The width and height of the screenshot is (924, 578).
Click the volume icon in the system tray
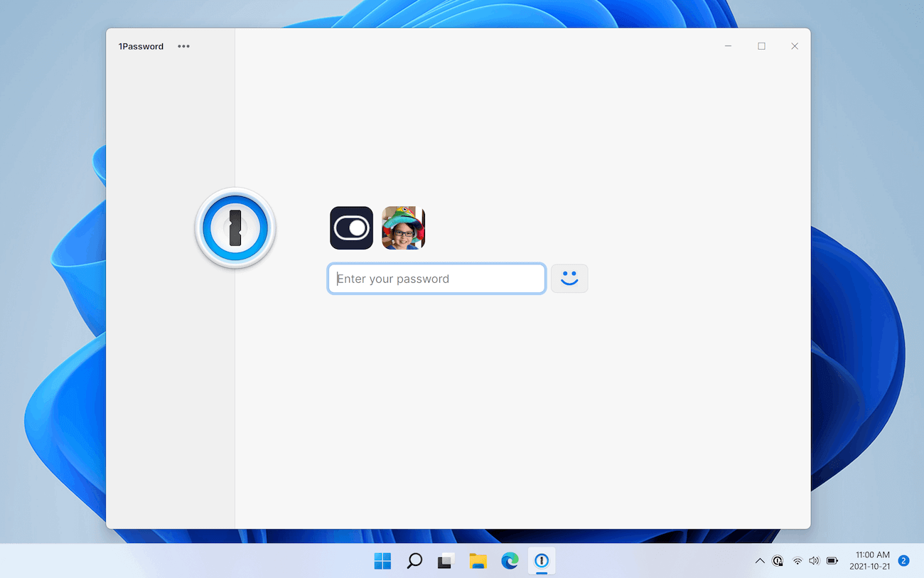pyautogui.click(x=814, y=561)
